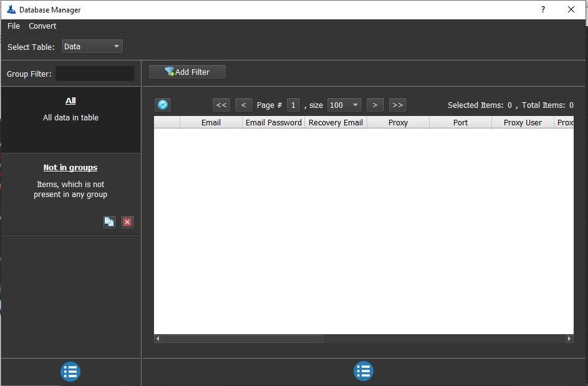This screenshot has width=588, height=386.
Task: Click the Database Manager title bar icon
Action: point(11,9)
